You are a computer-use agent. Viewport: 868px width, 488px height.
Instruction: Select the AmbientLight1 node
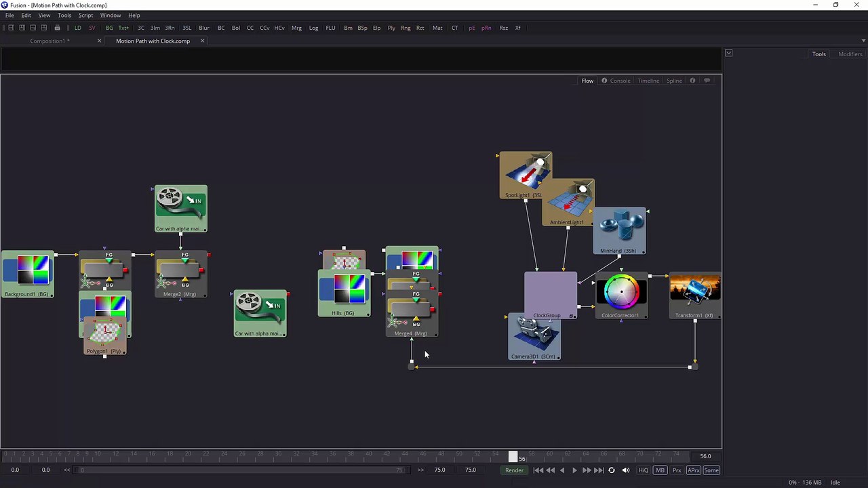568,203
